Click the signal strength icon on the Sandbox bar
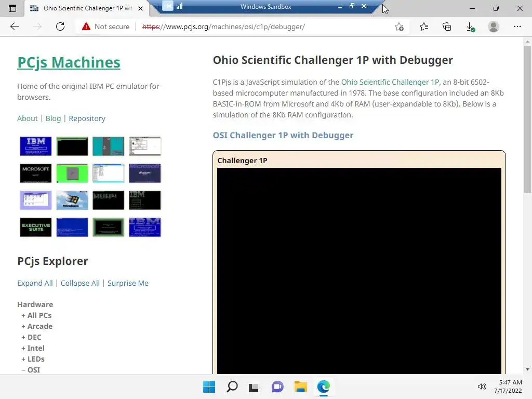Screen dimensions: 532x399 [x=179, y=6]
